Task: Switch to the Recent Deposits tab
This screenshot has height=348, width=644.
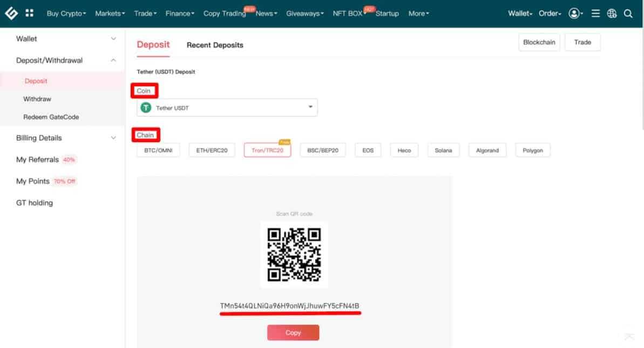Action: [215, 45]
